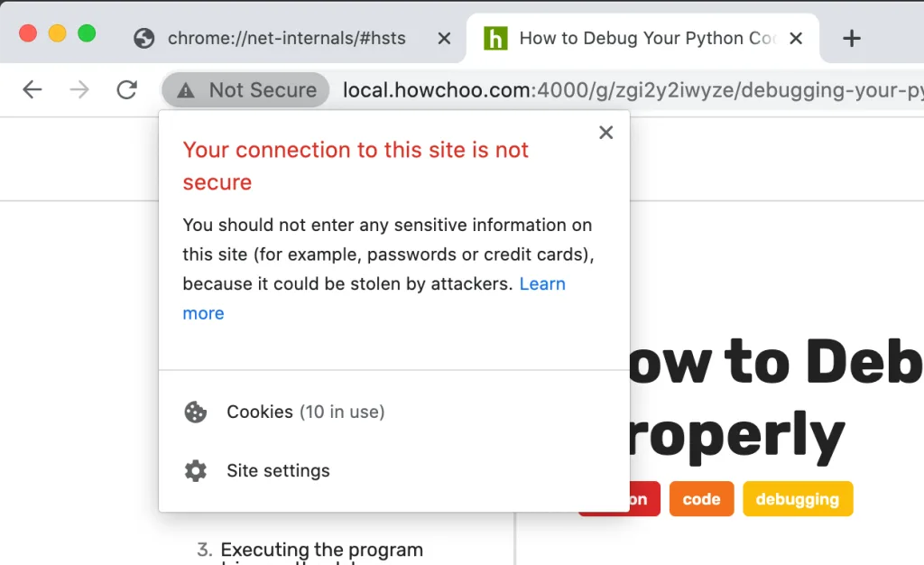Click the orange code tag
The image size is (924, 565).
tap(701, 499)
